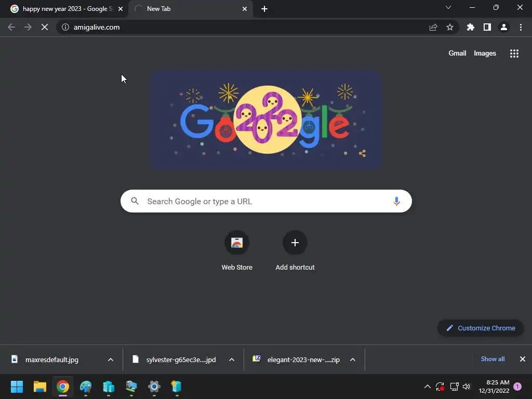Open File Explorer from the taskbar
The width and height of the screenshot is (532, 399).
pos(39,387)
